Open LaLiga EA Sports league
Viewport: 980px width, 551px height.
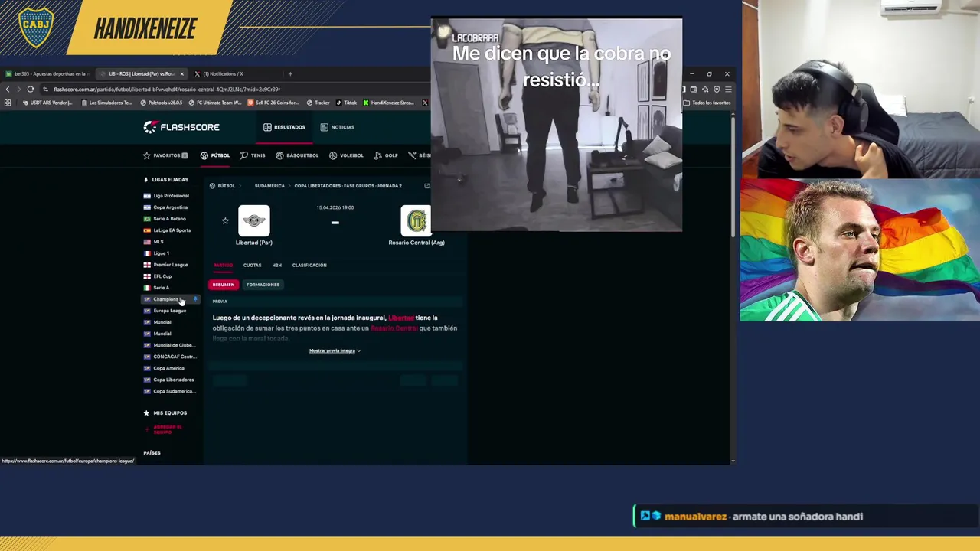click(x=167, y=230)
